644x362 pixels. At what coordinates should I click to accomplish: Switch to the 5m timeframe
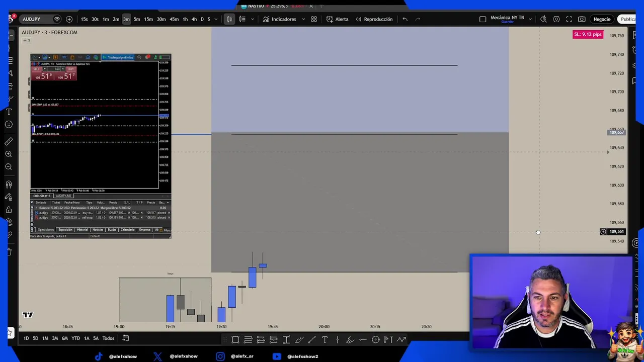pyautogui.click(x=137, y=19)
